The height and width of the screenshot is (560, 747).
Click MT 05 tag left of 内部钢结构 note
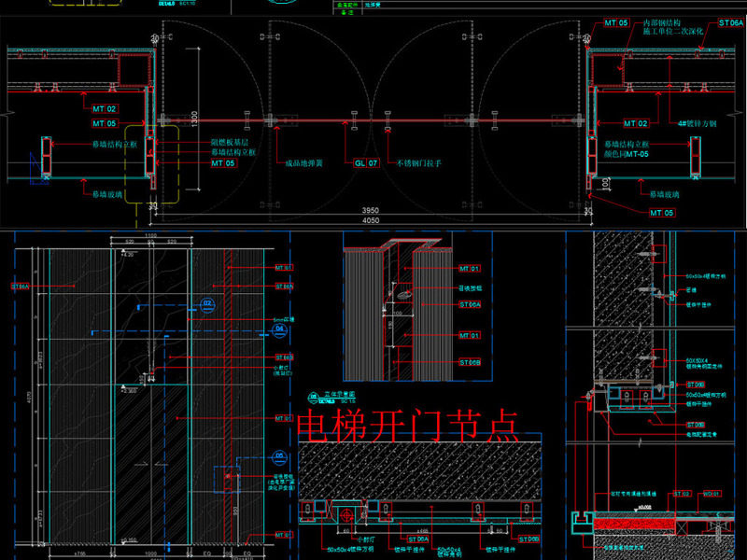(x=616, y=22)
